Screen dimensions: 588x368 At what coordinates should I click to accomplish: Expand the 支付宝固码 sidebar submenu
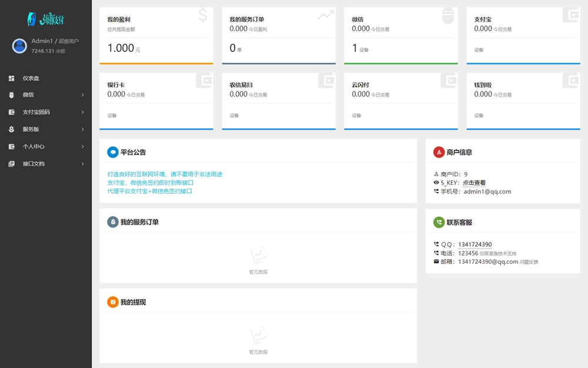point(46,112)
